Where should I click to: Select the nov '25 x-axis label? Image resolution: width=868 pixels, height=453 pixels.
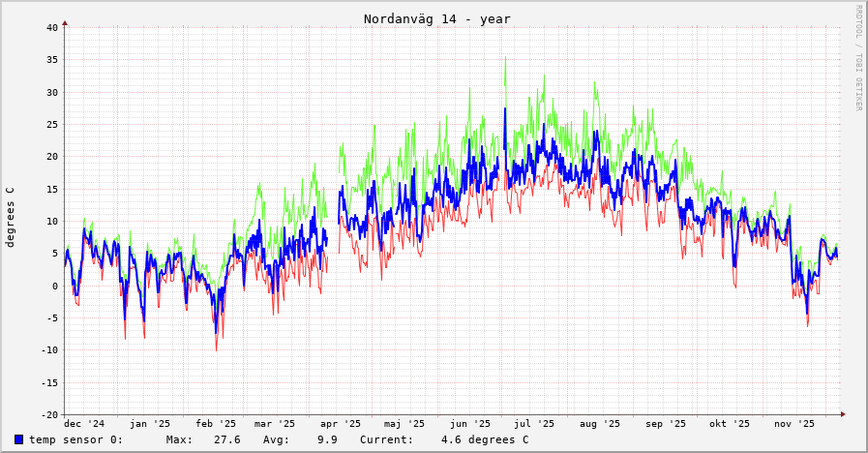(794, 424)
